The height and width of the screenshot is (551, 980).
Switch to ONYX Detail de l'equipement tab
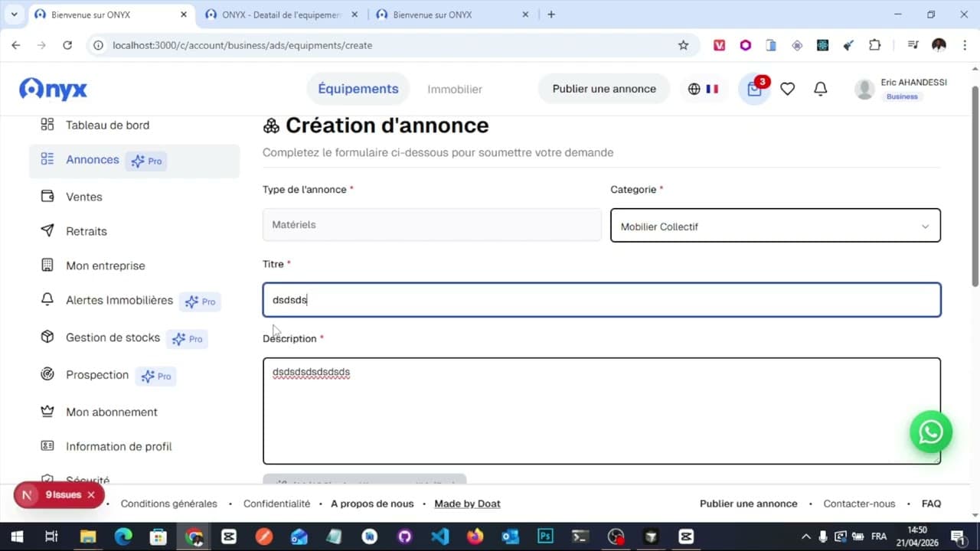coord(281,15)
